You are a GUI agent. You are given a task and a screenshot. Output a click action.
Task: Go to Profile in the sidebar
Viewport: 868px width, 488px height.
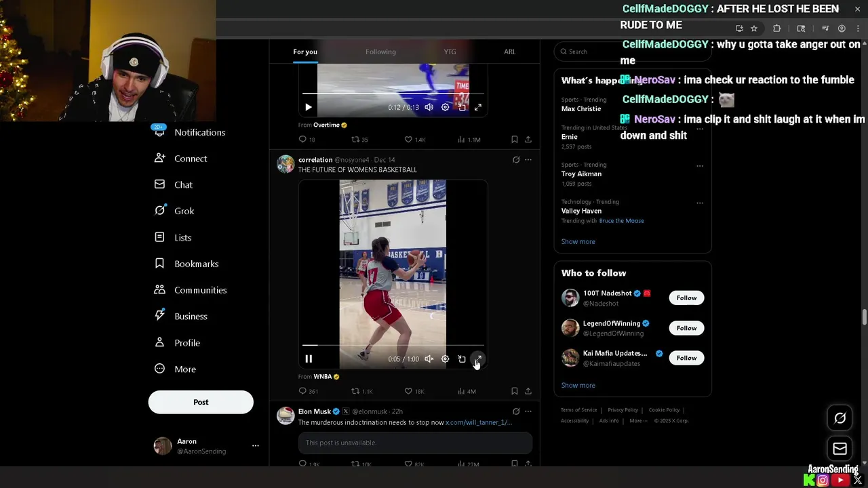(177, 343)
